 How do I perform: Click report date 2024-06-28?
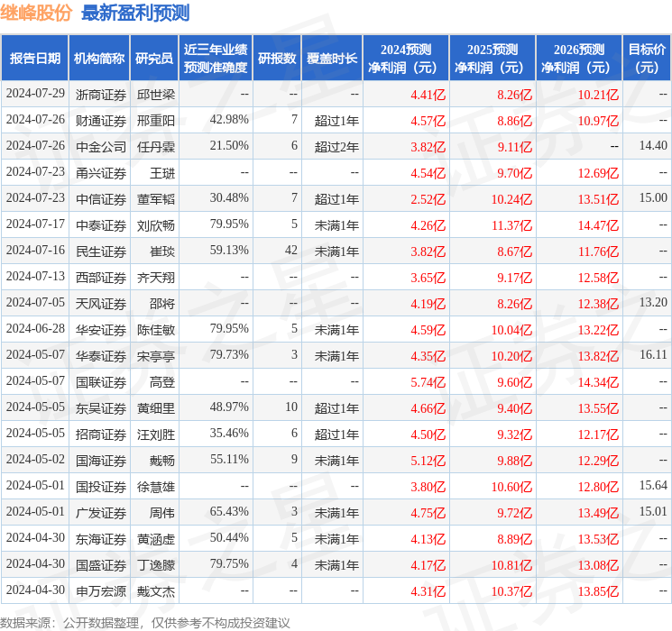tap(35, 328)
